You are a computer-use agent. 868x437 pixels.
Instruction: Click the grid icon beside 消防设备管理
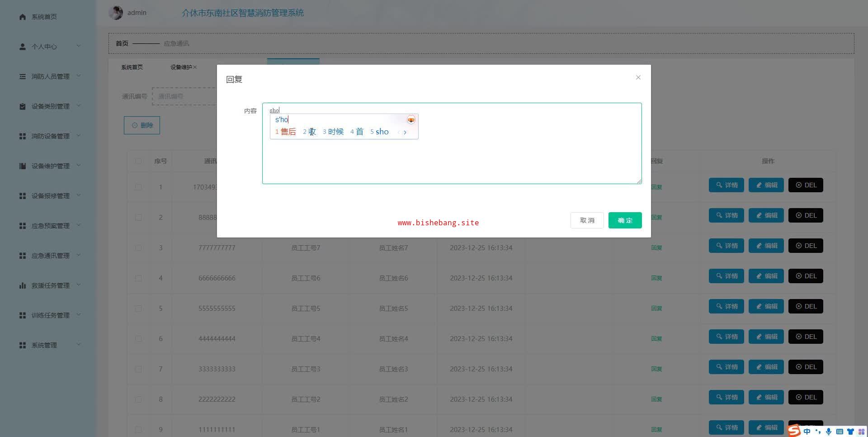(23, 136)
